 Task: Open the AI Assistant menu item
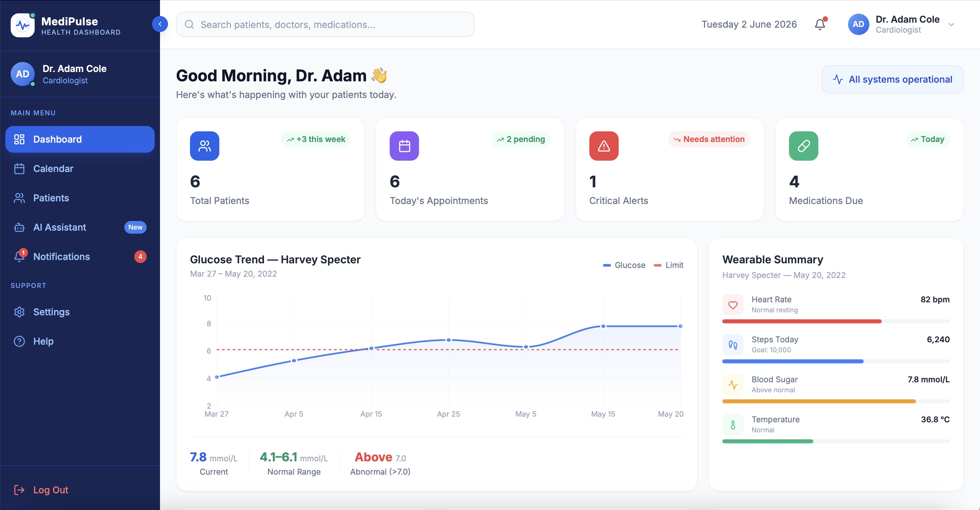(80, 227)
